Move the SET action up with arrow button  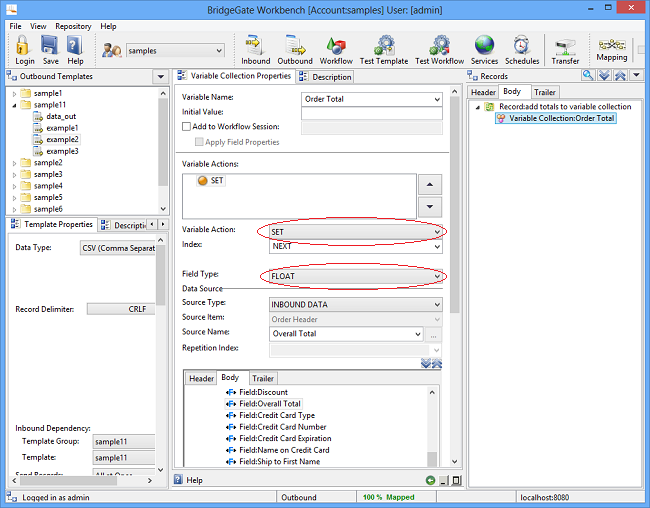click(429, 185)
